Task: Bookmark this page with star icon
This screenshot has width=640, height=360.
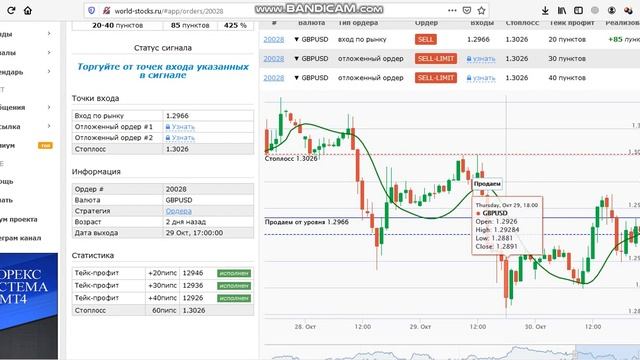Action: pos(482,11)
